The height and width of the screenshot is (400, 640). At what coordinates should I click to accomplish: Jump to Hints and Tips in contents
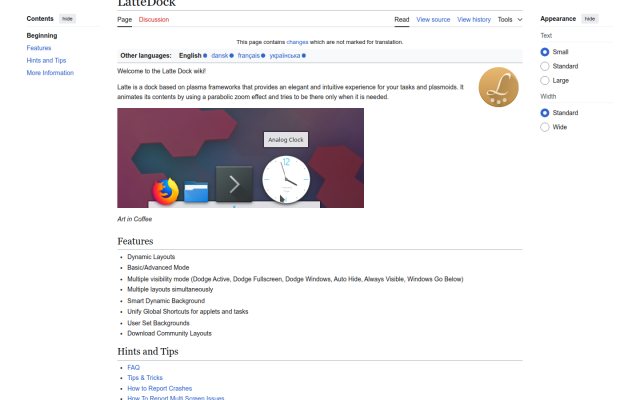(x=46, y=60)
